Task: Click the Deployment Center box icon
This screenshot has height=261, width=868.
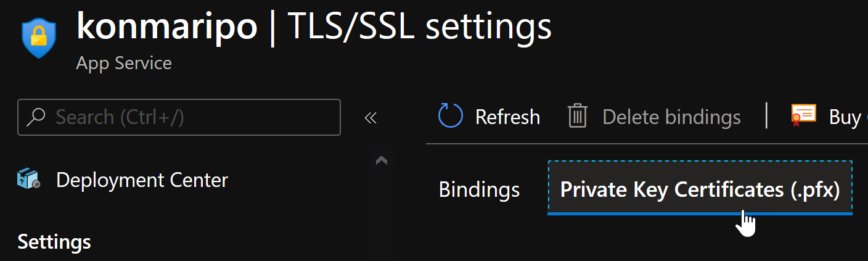Action: point(29,180)
